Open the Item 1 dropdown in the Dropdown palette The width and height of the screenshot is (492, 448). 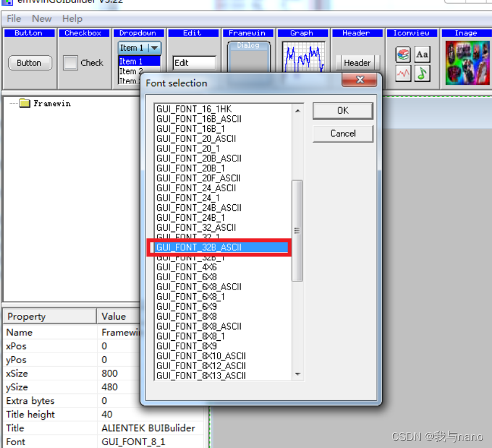pos(154,48)
